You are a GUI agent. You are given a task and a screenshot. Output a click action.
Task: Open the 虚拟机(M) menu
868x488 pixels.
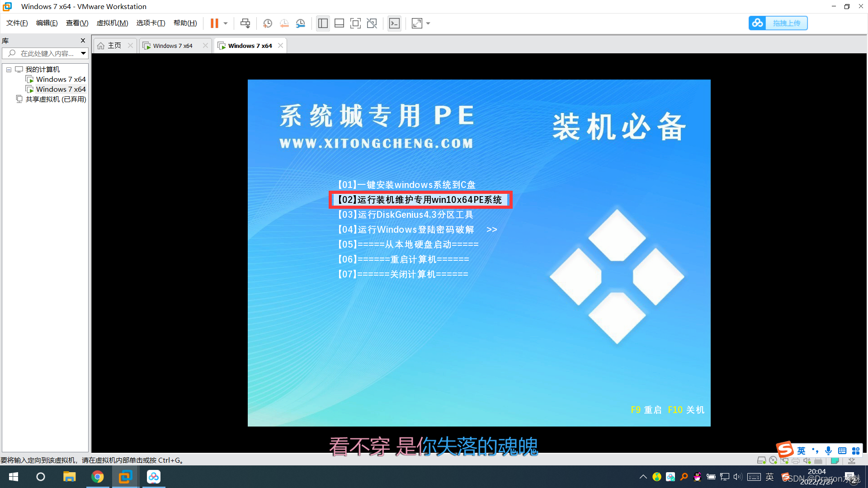pyautogui.click(x=112, y=23)
